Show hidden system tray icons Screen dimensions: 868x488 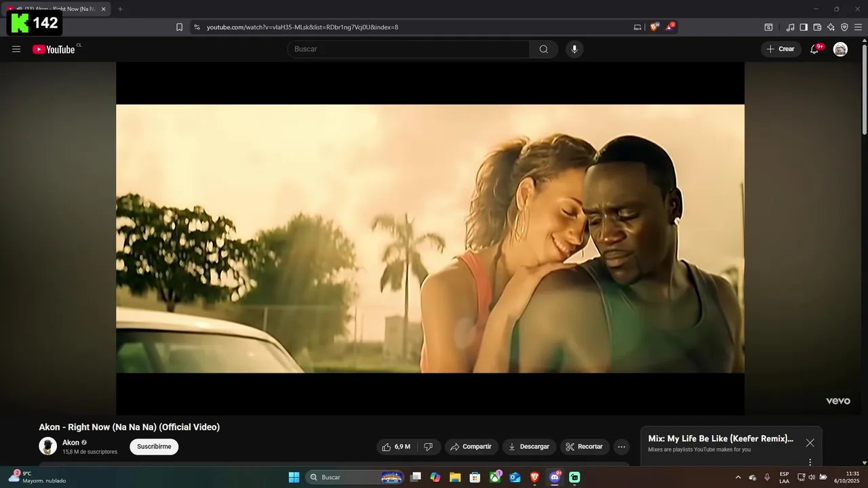(738, 477)
